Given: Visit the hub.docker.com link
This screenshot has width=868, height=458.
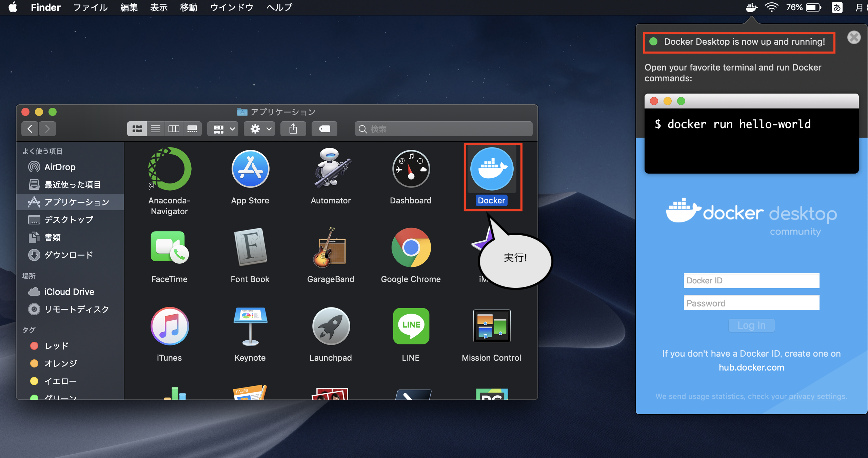Looking at the screenshot, I should 751,367.
